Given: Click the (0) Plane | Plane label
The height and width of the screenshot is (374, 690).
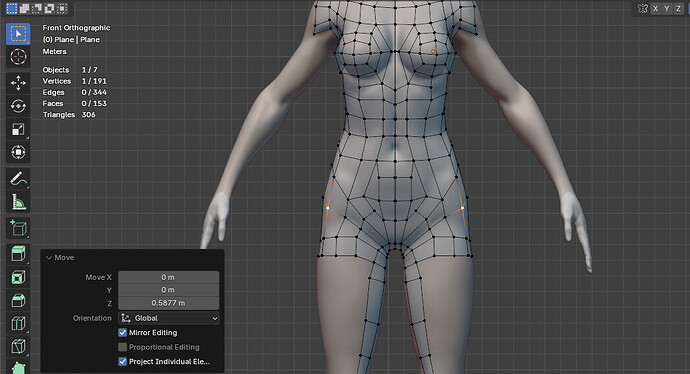Looking at the screenshot, I should (71, 40).
